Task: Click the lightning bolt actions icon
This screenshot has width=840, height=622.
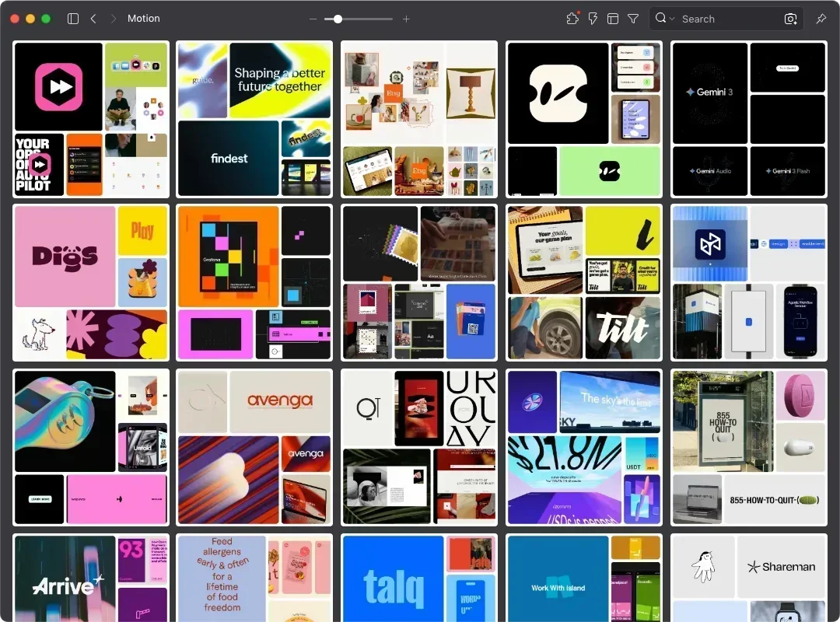Action: pos(593,19)
